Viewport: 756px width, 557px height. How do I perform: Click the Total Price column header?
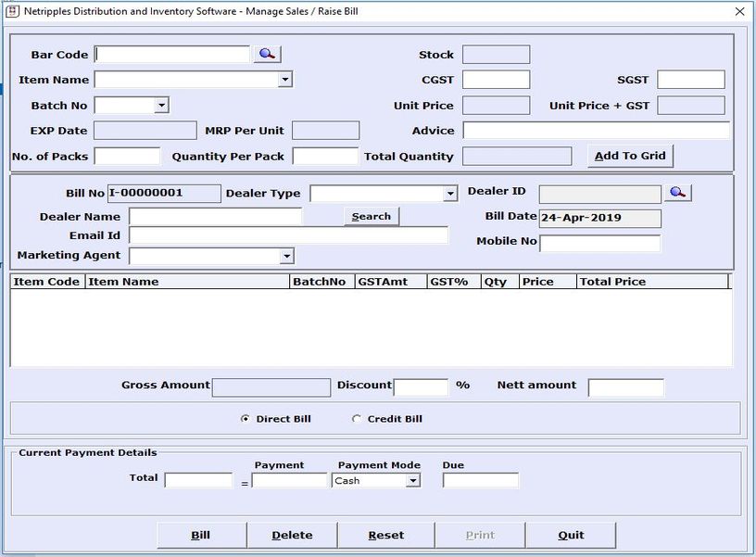(x=653, y=282)
